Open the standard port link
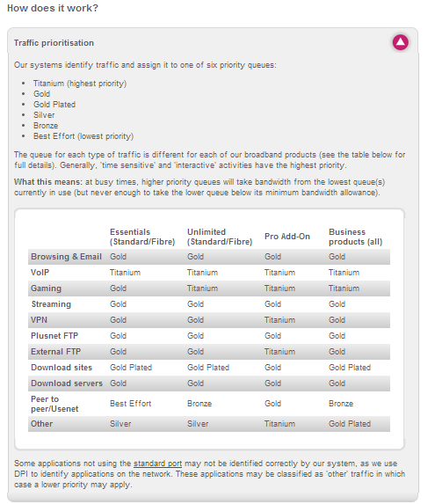The height and width of the screenshot is (504, 435). 157,464
